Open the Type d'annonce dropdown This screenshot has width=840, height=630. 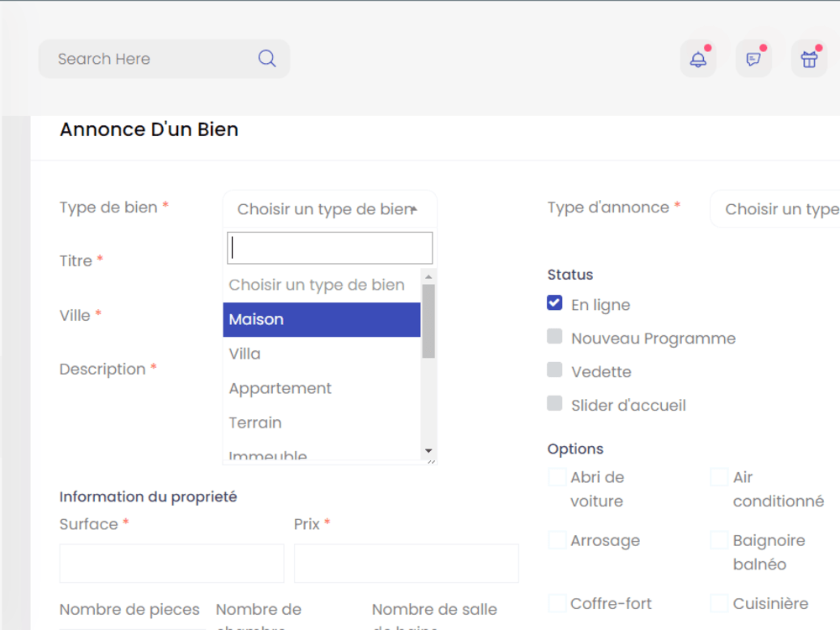point(775,209)
